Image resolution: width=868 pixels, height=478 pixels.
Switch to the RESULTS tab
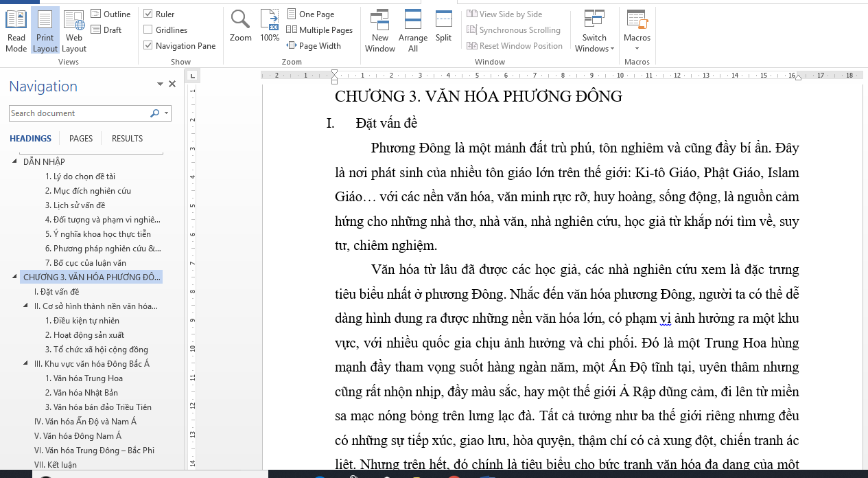click(127, 138)
